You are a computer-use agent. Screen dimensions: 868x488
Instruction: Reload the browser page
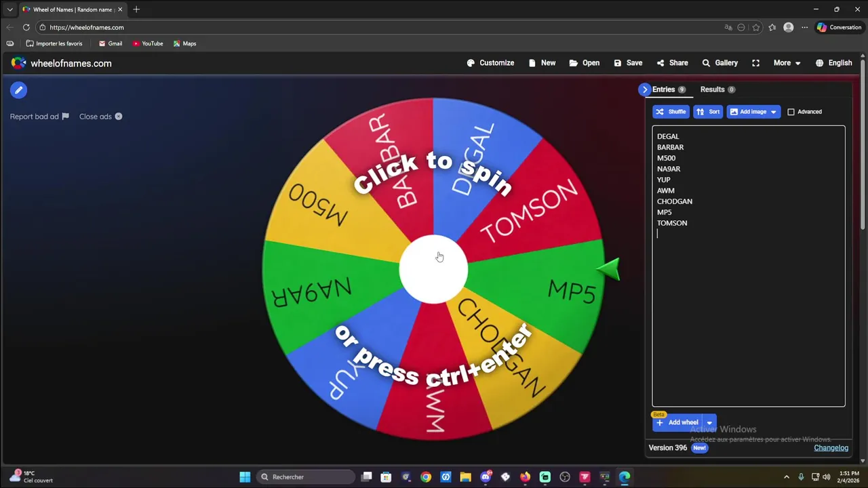26,27
